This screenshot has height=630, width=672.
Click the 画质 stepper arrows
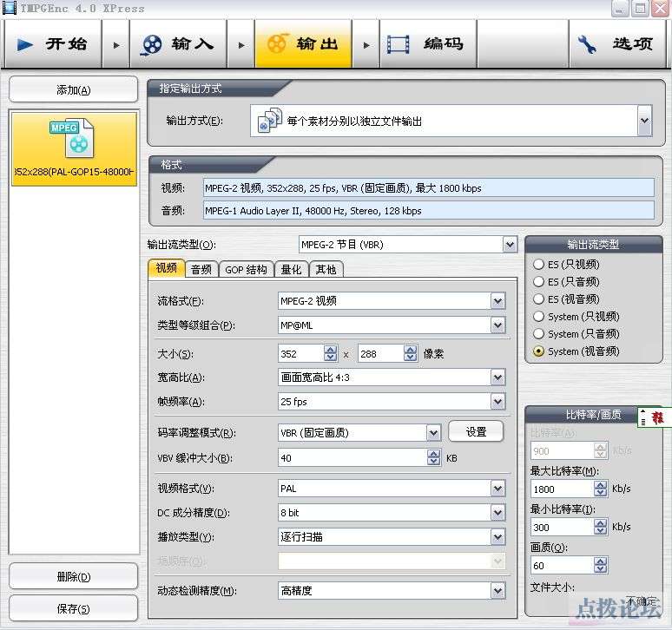pos(601,565)
